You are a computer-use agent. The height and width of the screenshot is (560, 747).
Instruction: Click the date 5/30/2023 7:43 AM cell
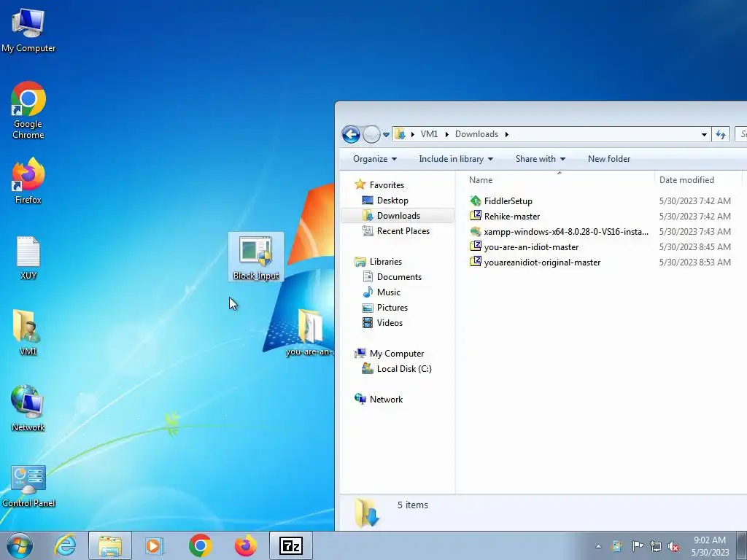point(694,231)
